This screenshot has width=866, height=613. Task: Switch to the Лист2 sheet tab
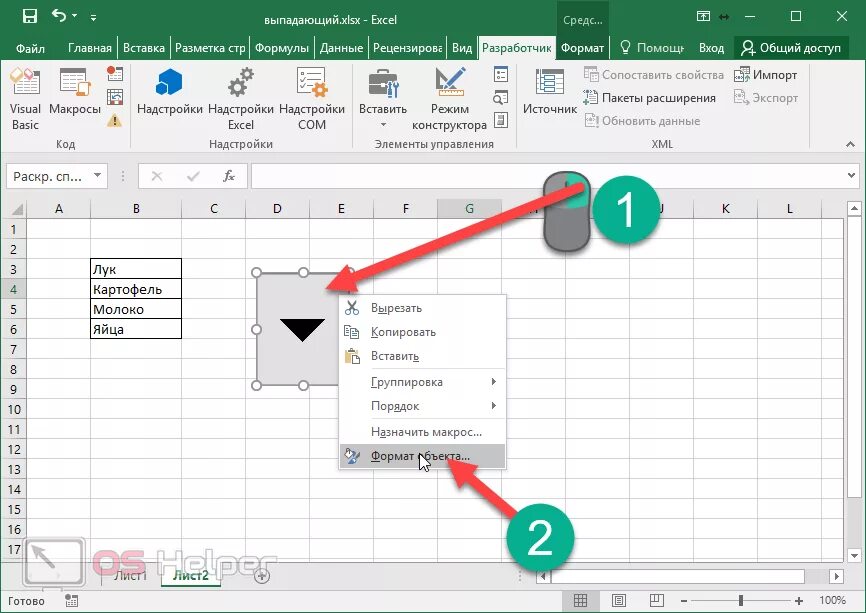coord(191,575)
